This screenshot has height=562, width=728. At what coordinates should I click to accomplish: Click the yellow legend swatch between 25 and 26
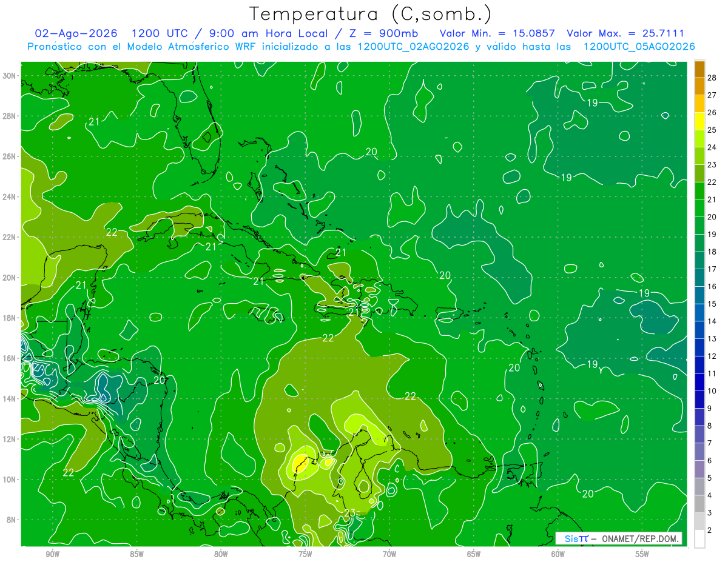[699, 121]
